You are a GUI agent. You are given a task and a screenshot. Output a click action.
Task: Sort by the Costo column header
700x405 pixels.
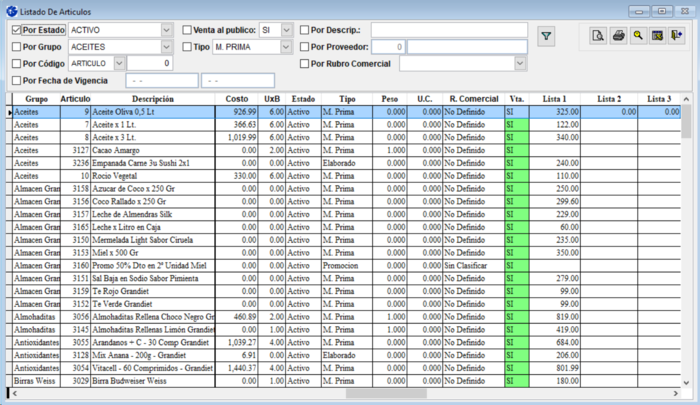(x=237, y=99)
